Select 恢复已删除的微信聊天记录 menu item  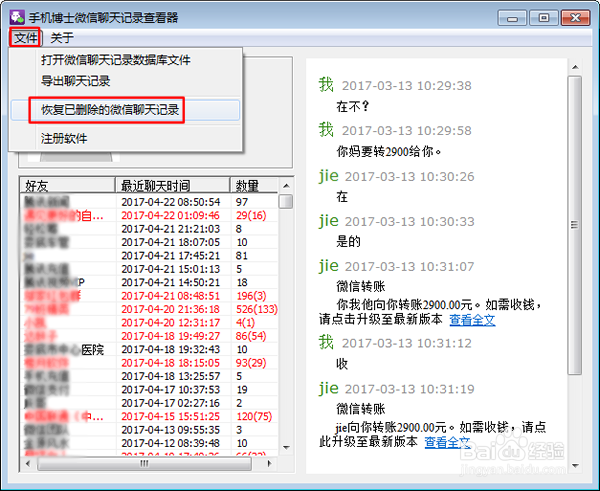coord(126,110)
